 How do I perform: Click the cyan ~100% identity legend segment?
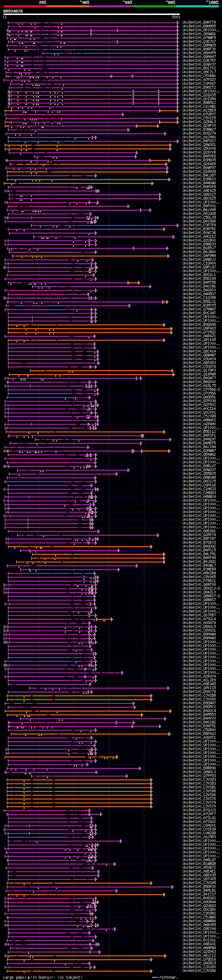(x=197, y=6)
